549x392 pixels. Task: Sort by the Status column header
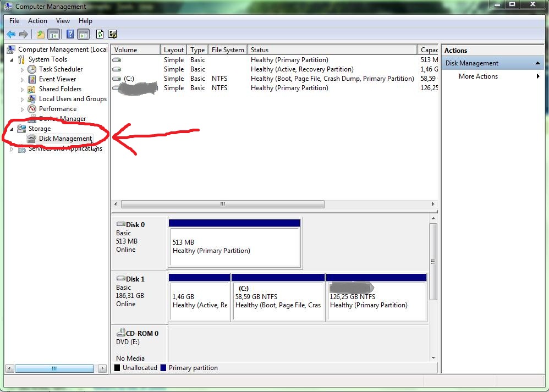332,49
